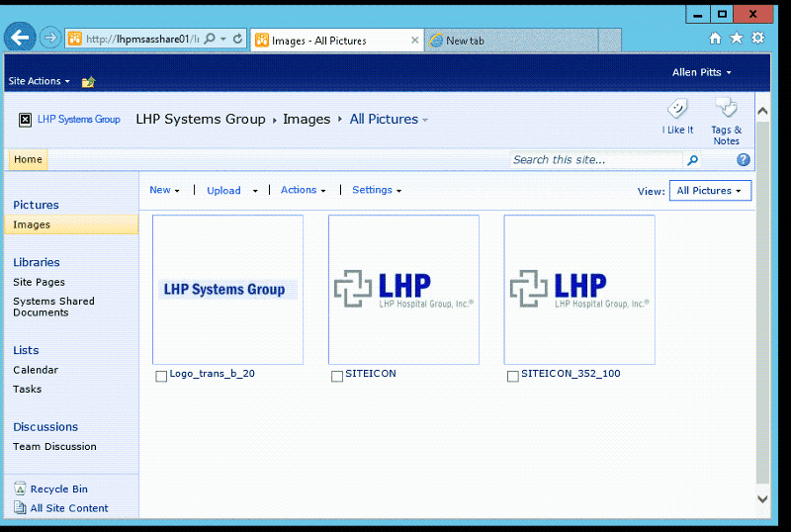Click the browser address bar URL
Screen dimensions: 791x532
(x=142, y=39)
